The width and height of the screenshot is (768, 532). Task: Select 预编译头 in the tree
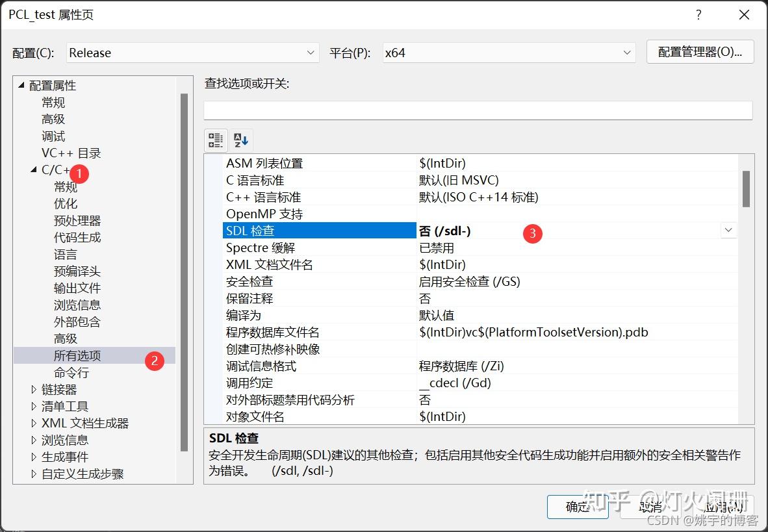pyautogui.click(x=77, y=271)
